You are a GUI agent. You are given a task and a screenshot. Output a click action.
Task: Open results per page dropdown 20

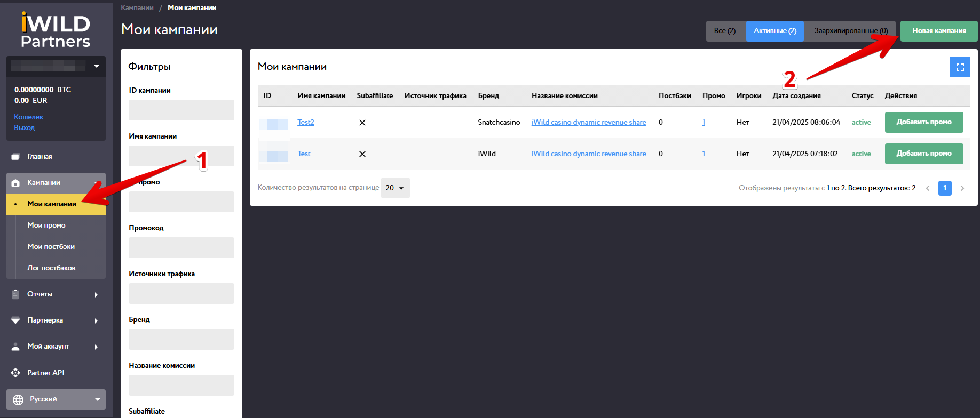pos(396,188)
